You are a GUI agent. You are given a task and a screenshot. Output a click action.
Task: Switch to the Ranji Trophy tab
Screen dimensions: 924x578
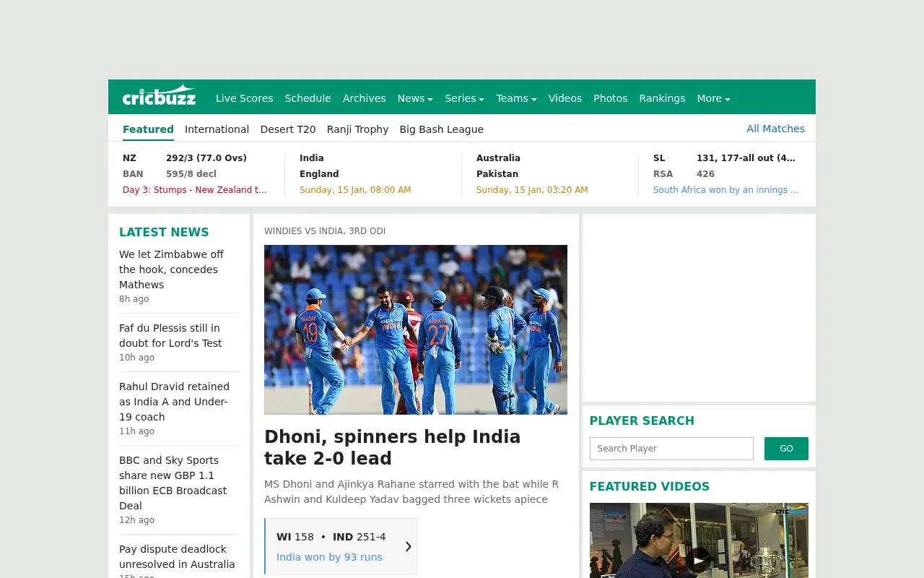(357, 129)
